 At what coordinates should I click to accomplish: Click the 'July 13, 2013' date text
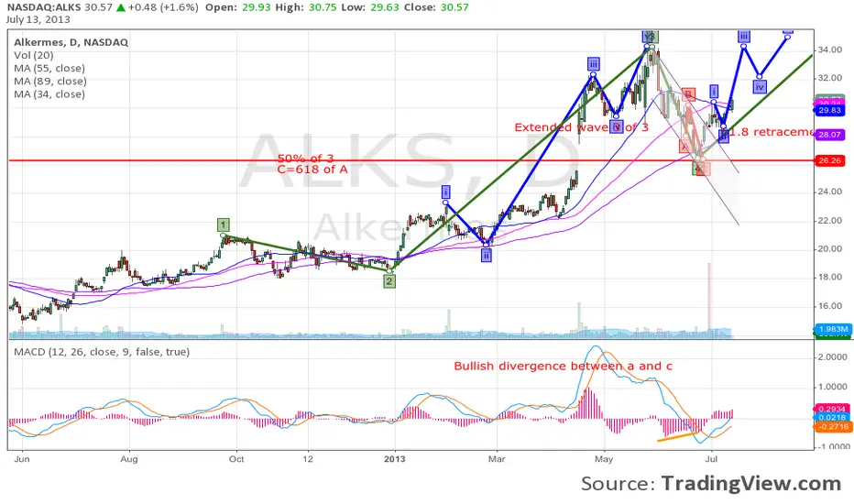tap(38, 19)
